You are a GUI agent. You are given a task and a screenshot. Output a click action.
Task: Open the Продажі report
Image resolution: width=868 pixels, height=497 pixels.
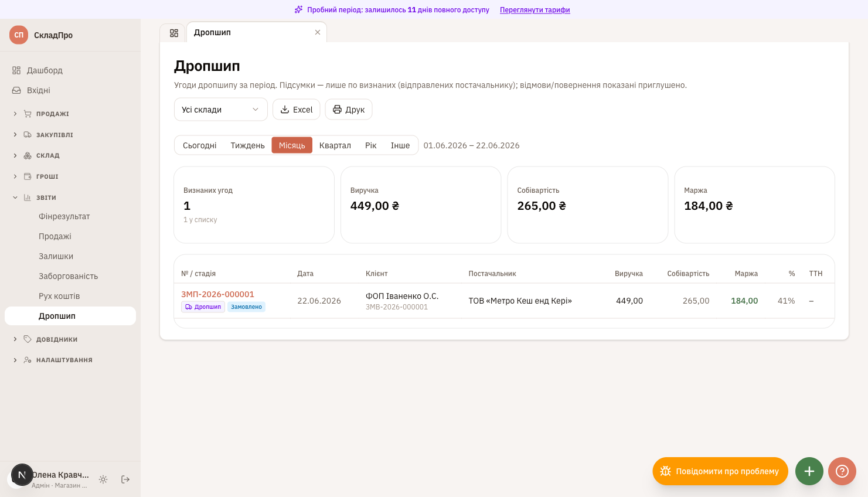70,236
